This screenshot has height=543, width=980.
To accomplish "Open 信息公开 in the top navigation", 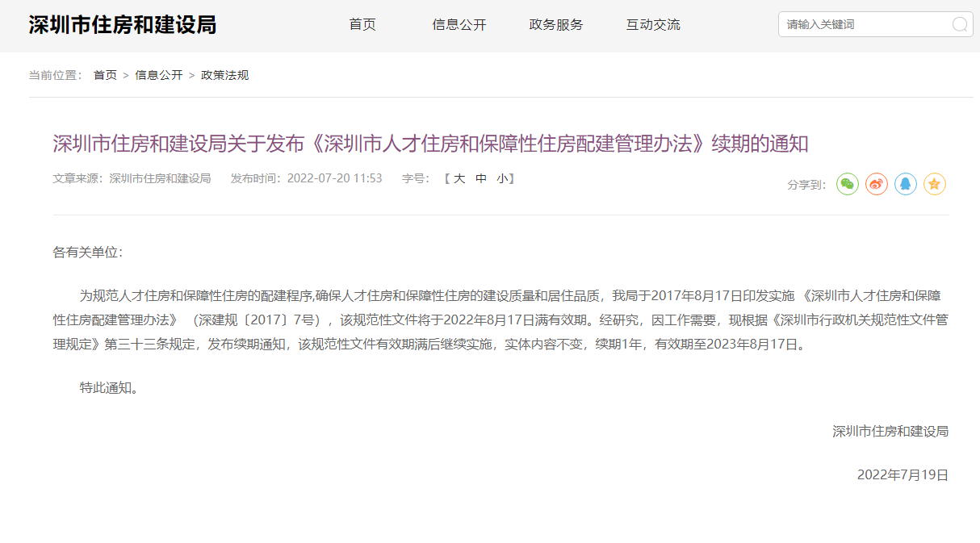I will pyautogui.click(x=459, y=24).
